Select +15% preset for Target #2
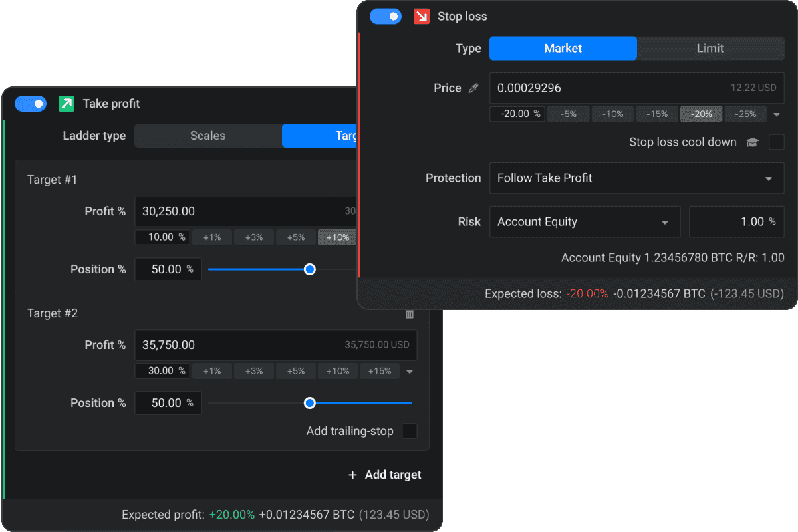 pos(380,371)
